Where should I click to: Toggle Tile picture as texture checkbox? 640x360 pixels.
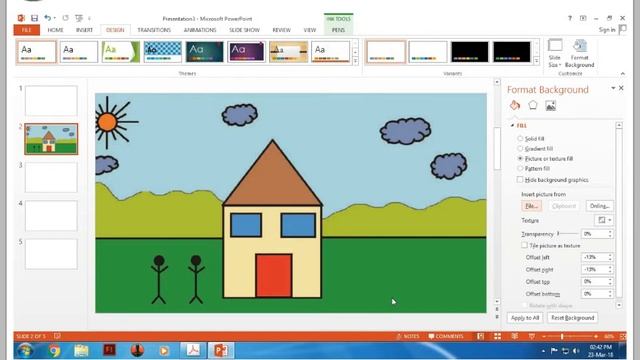[524, 245]
